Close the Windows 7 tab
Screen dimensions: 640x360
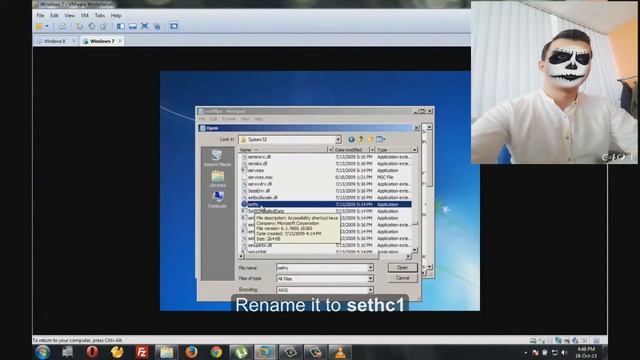pos(120,41)
